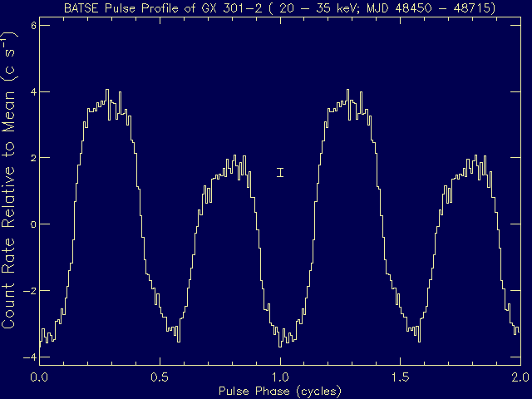Click the y-axis tick label 6

click(32, 25)
